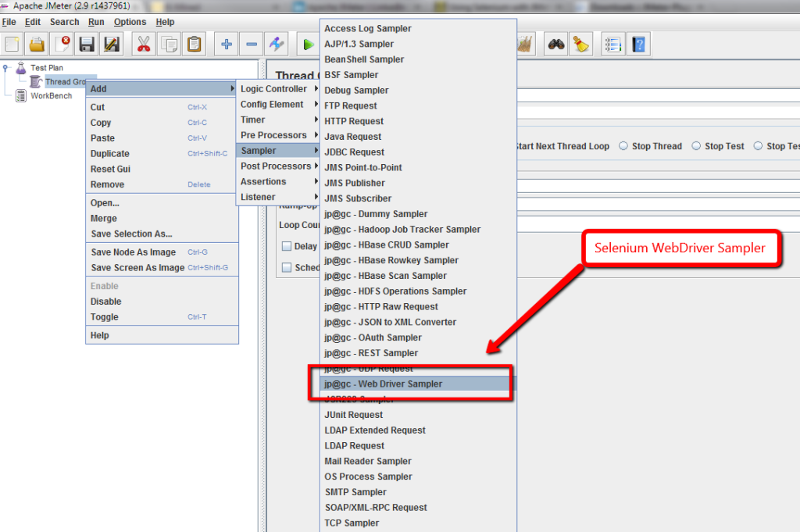Click the Test Plan flask icon
The width and height of the screenshot is (800, 532).
(x=21, y=67)
